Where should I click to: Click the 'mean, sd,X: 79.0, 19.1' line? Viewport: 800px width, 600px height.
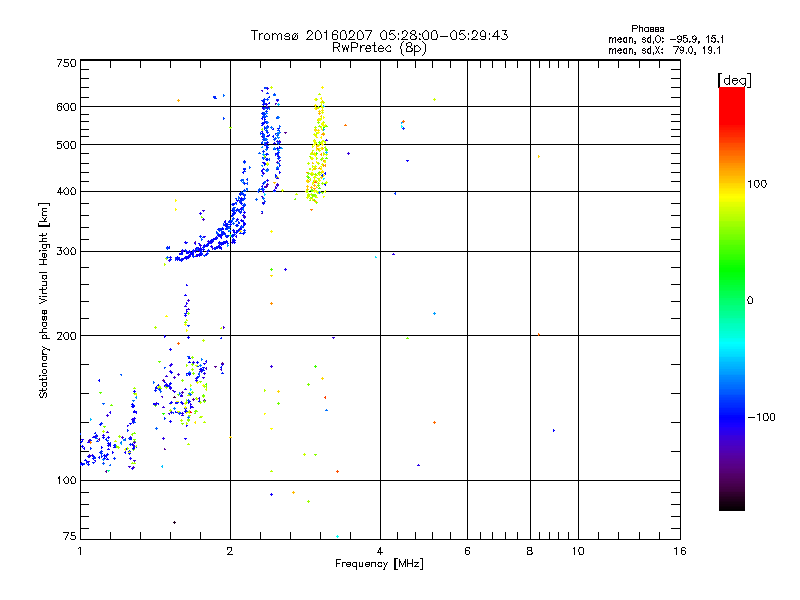[x=664, y=51]
